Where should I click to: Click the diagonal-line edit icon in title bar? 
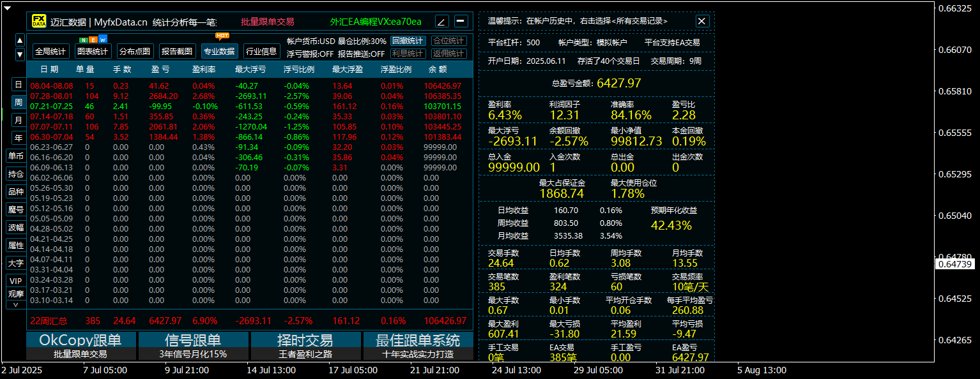tap(442, 21)
